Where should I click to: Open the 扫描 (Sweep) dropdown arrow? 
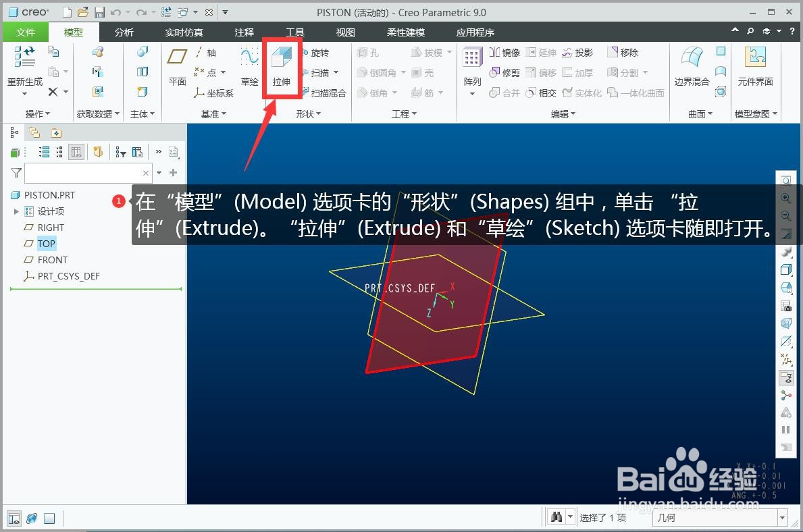(x=336, y=73)
